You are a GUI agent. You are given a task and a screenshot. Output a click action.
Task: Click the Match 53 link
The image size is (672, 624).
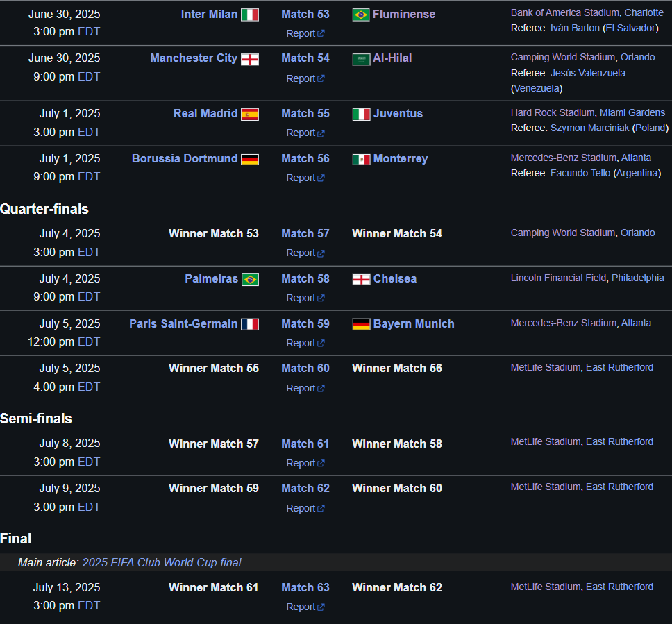(305, 14)
